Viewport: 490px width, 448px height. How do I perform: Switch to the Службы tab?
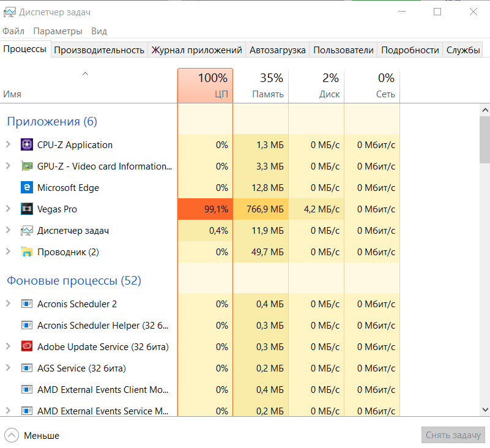[x=463, y=50]
